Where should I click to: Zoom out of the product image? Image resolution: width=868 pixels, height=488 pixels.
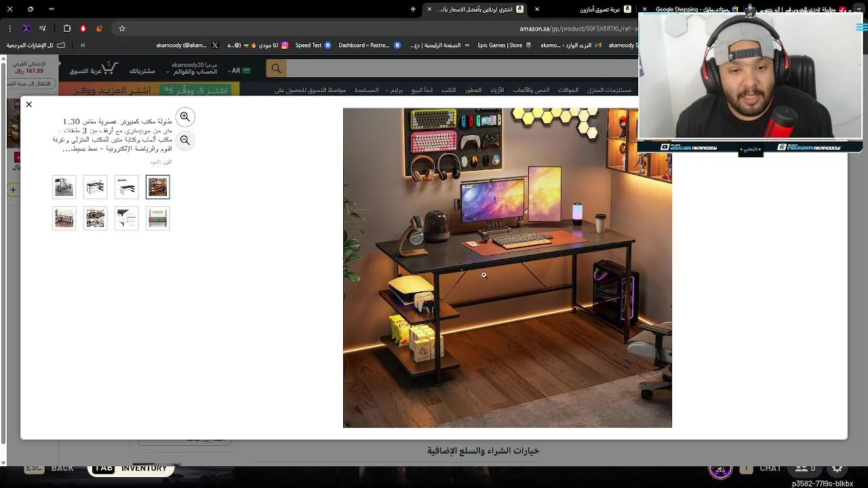(185, 140)
